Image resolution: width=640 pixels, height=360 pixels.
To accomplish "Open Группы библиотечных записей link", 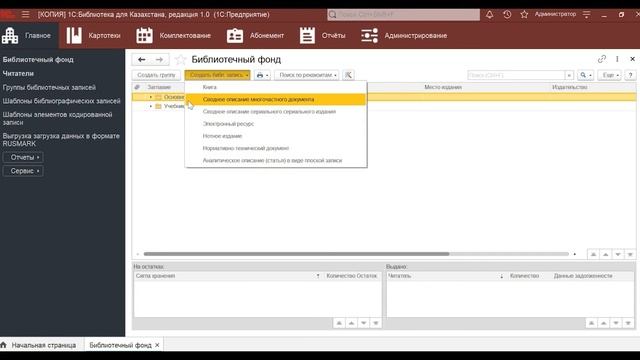I will pyautogui.click(x=49, y=87).
